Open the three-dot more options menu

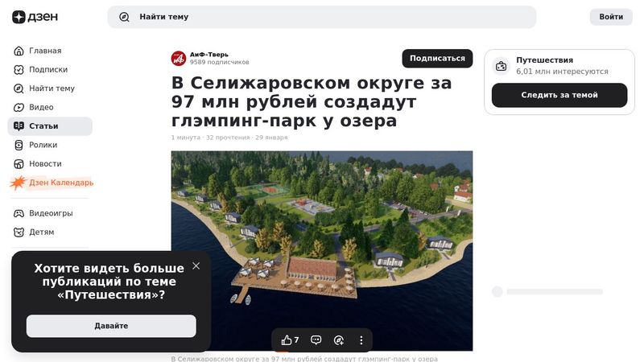[x=361, y=340]
